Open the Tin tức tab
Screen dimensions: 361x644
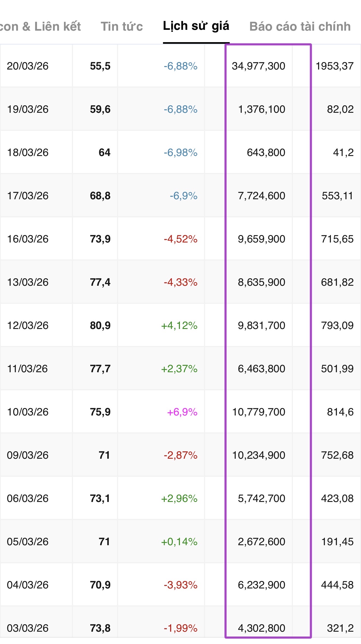(x=122, y=27)
